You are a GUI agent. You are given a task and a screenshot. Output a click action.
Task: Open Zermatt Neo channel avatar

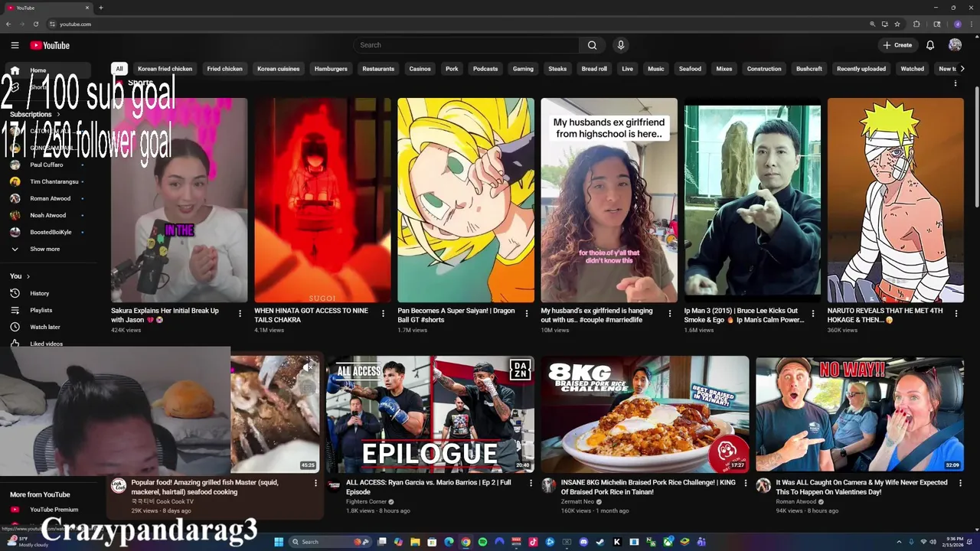[x=548, y=485]
